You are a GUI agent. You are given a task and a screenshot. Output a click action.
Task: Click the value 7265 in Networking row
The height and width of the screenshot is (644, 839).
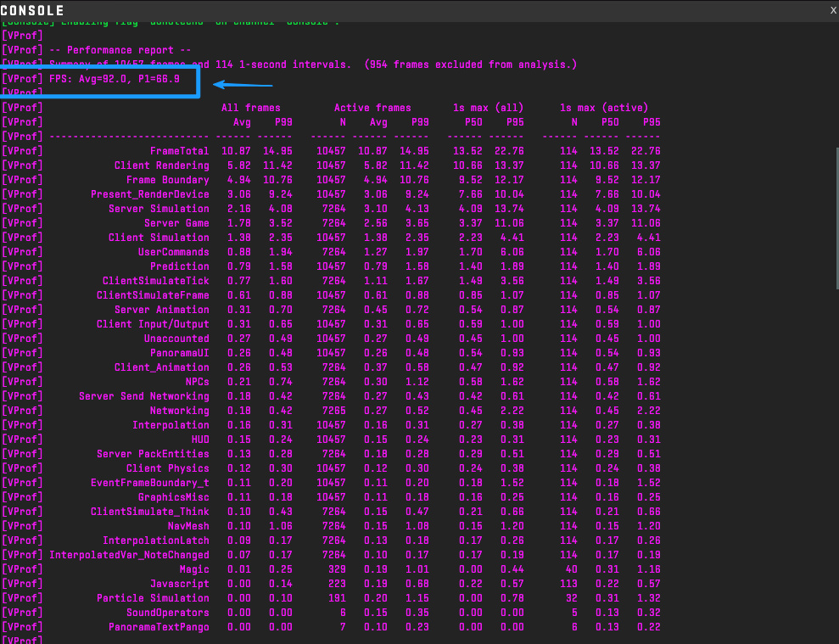coord(334,412)
